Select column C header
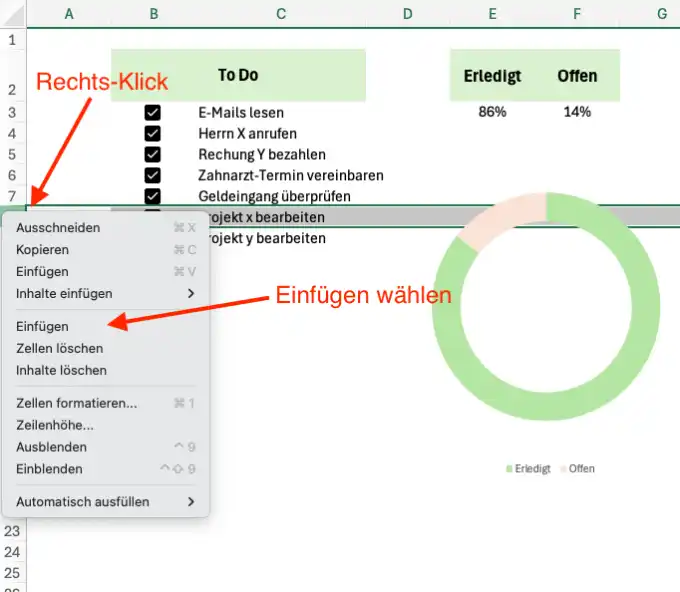Viewport: 680px width, 592px height. click(x=281, y=14)
